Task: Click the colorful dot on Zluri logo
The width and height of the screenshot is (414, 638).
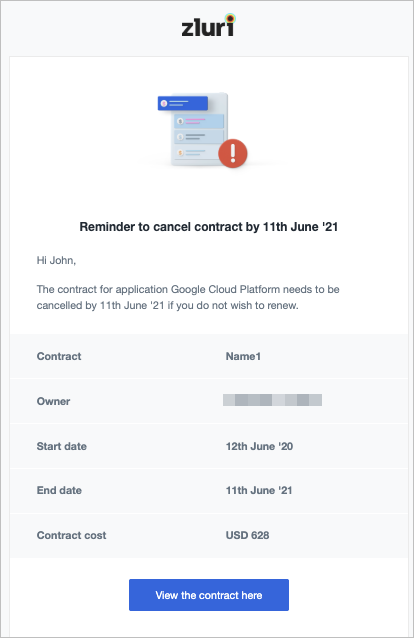Action: point(230,18)
